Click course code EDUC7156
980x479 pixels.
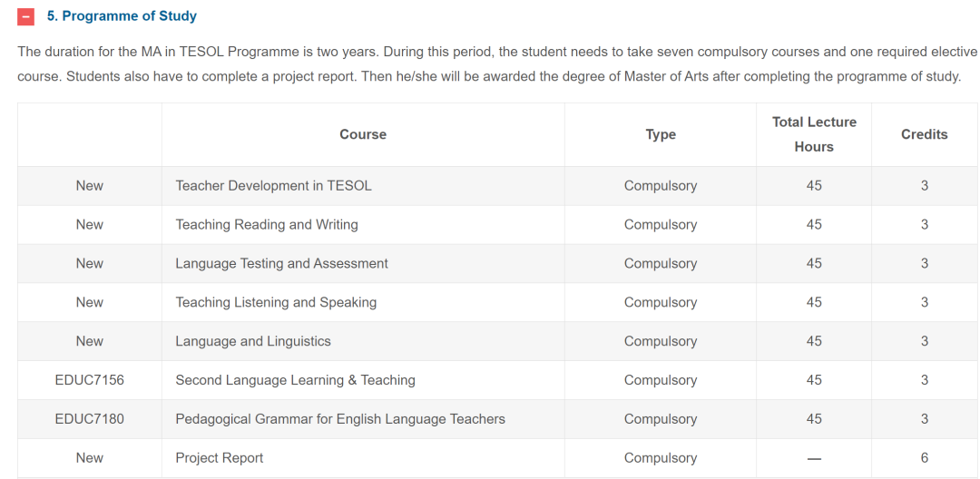click(x=89, y=380)
